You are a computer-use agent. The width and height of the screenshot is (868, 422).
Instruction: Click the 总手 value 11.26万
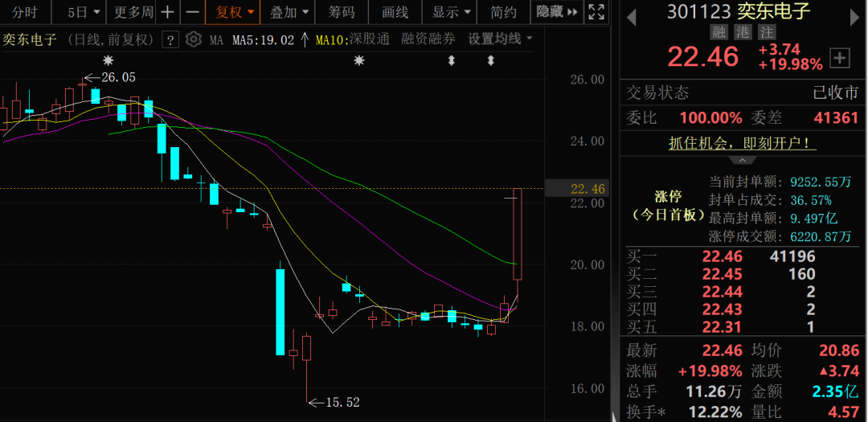(x=714, y=391)
